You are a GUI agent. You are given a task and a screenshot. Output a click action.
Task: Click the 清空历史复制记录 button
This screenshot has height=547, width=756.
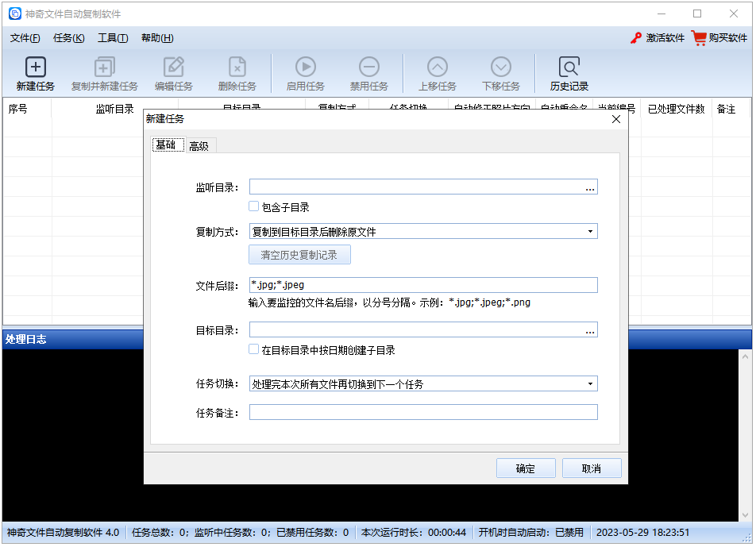[300, 255]
